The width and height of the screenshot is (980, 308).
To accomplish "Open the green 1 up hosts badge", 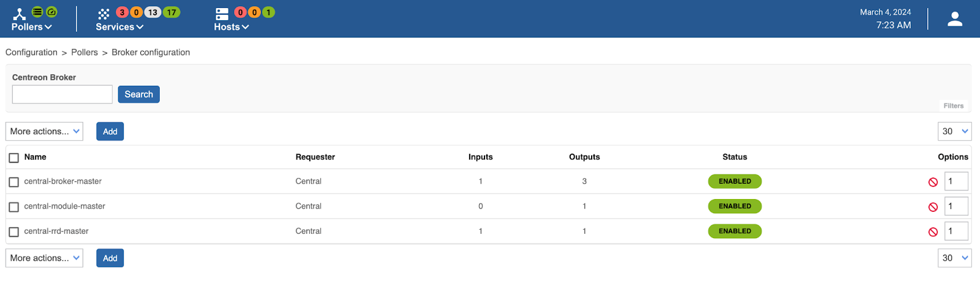I will [x=268, y=12].
